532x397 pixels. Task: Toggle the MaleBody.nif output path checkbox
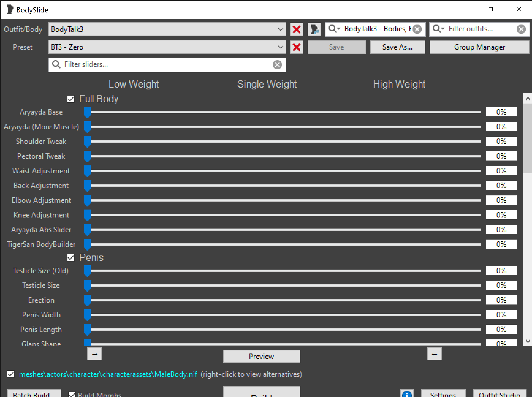coord(11,374)
